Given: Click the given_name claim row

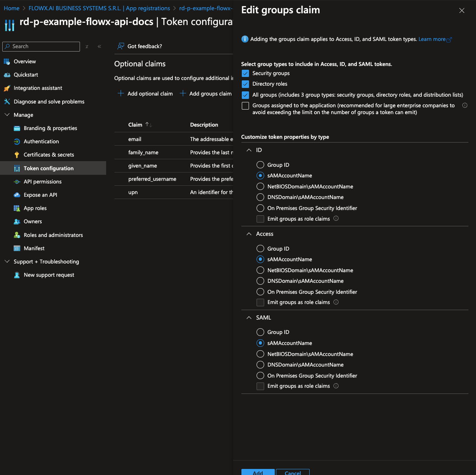Looking at the screenshot, I should (174, 166).
